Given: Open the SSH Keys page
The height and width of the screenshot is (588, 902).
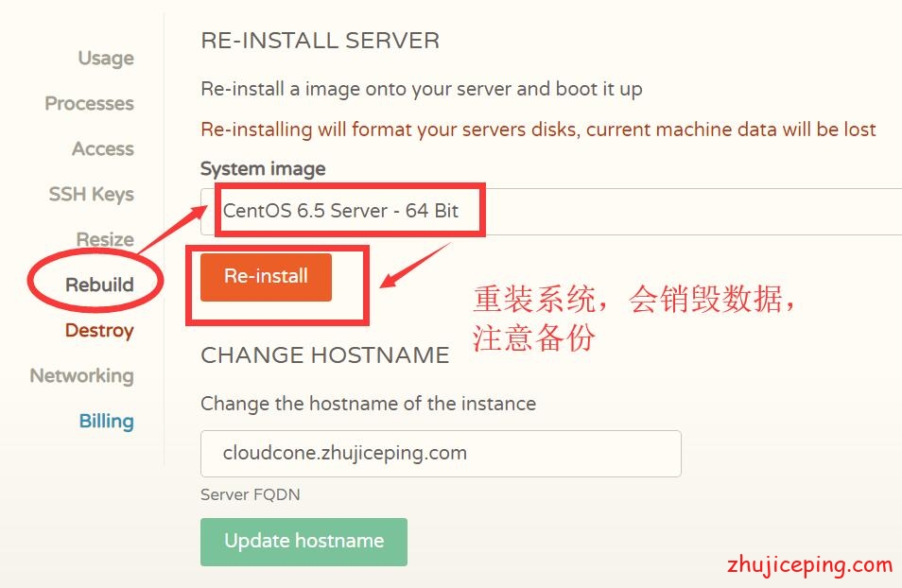Looking at the screenshot, I should [91, 195].
